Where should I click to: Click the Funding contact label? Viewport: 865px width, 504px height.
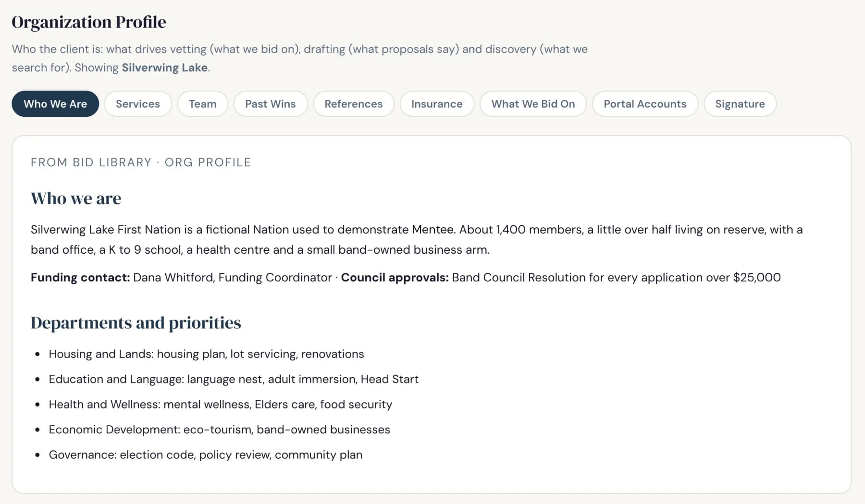click(x=80, y=277)
